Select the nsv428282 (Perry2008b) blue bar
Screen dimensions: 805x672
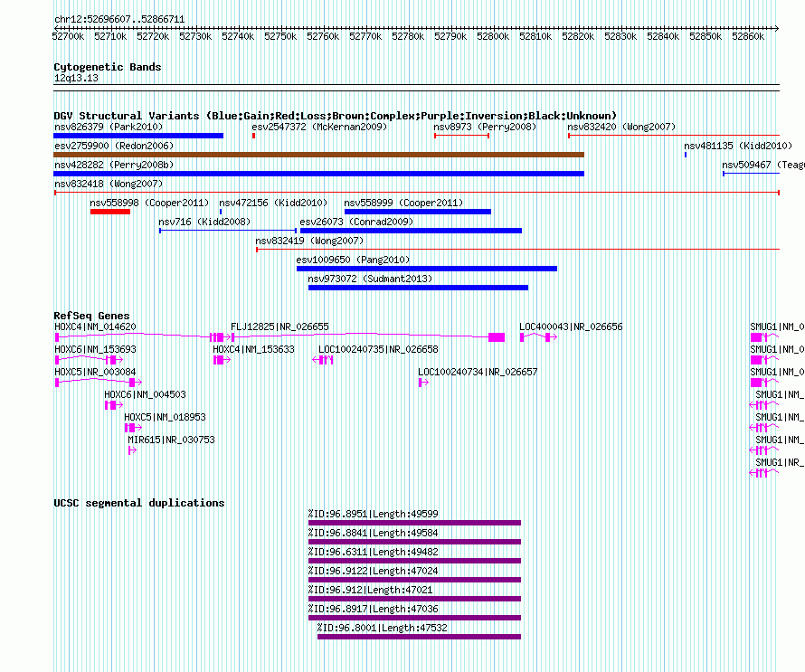pos(318,174)
